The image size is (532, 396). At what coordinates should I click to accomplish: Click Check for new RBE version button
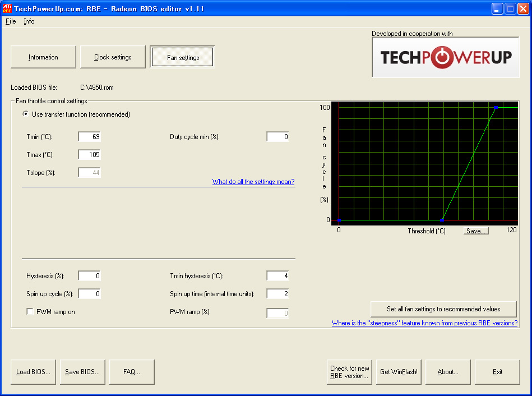[349, 372]
